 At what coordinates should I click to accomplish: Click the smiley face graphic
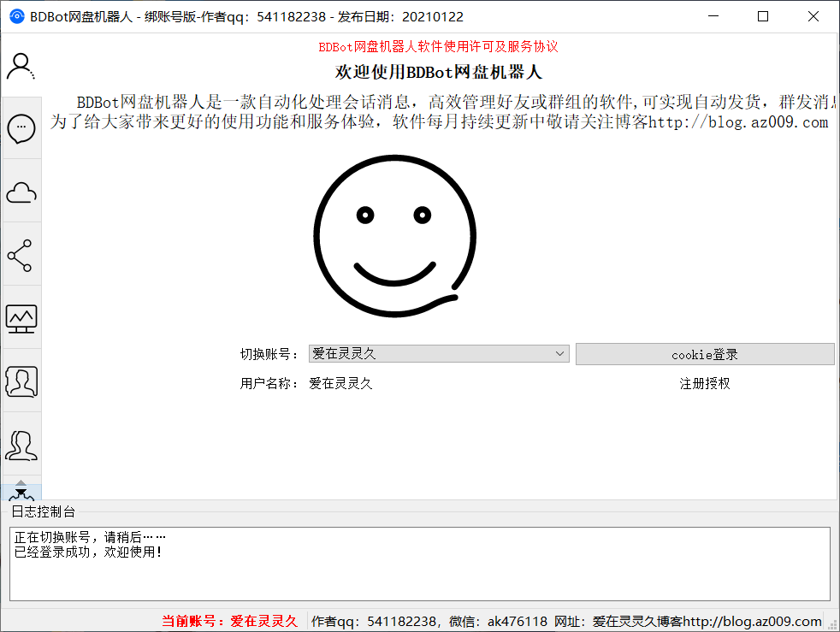(x=393, y=235)
